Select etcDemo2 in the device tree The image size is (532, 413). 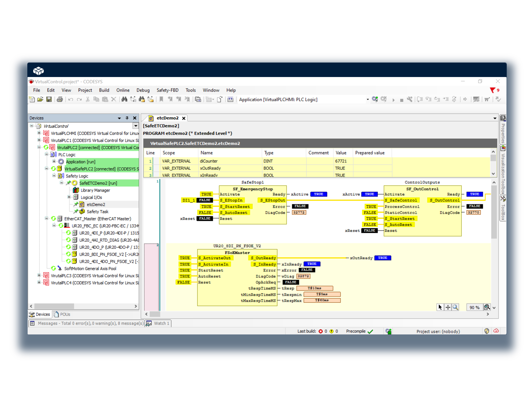coord(96,204)
